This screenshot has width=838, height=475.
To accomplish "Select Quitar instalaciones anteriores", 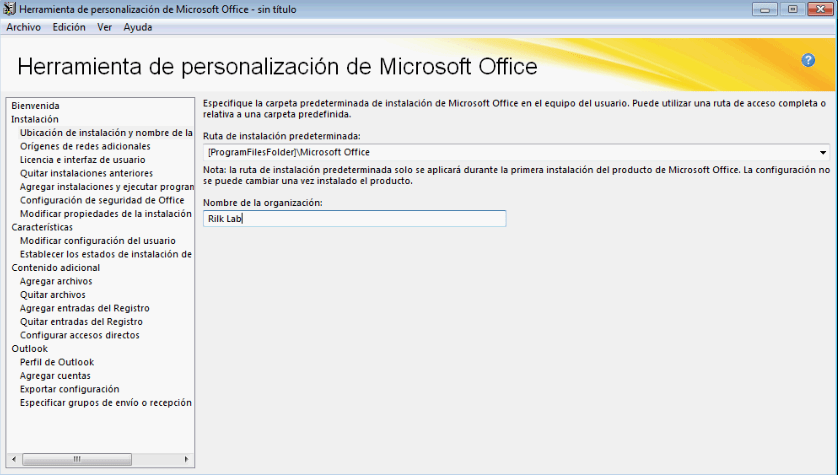I will (86, 173).
